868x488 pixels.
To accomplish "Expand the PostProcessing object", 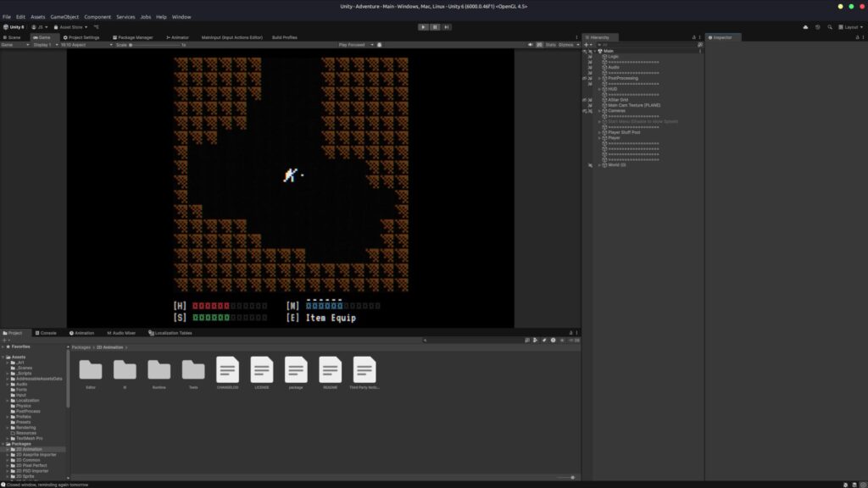I will point(599,78).
